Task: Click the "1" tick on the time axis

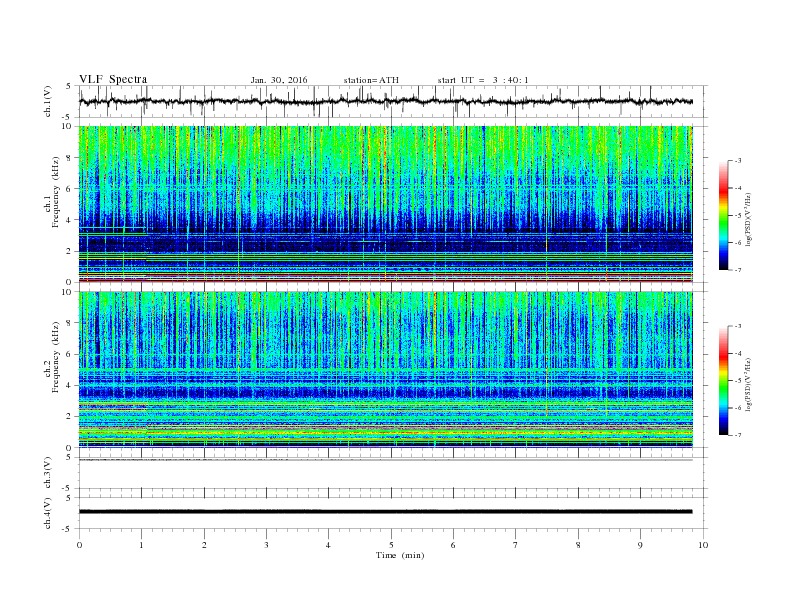Action: click(x=141, y=545)
